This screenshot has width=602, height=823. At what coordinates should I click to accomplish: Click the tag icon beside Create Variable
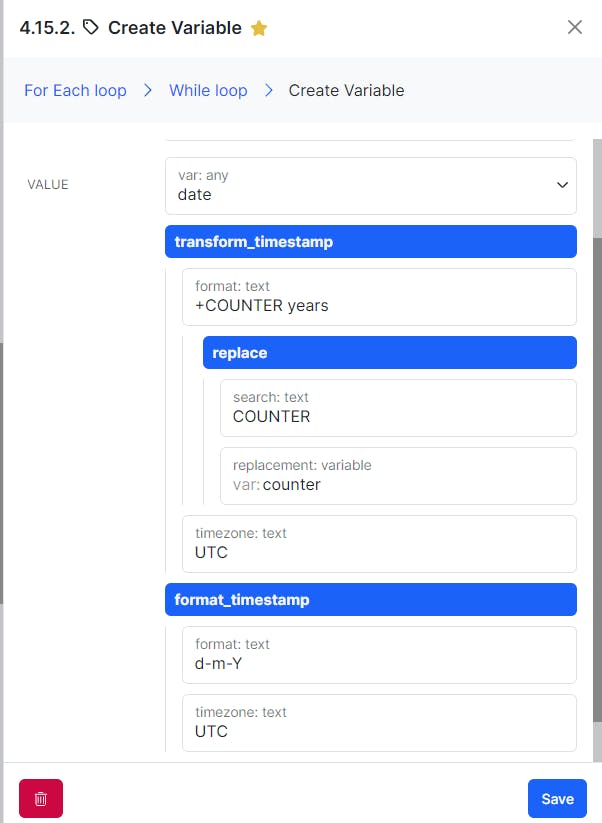tap(91, 28)
